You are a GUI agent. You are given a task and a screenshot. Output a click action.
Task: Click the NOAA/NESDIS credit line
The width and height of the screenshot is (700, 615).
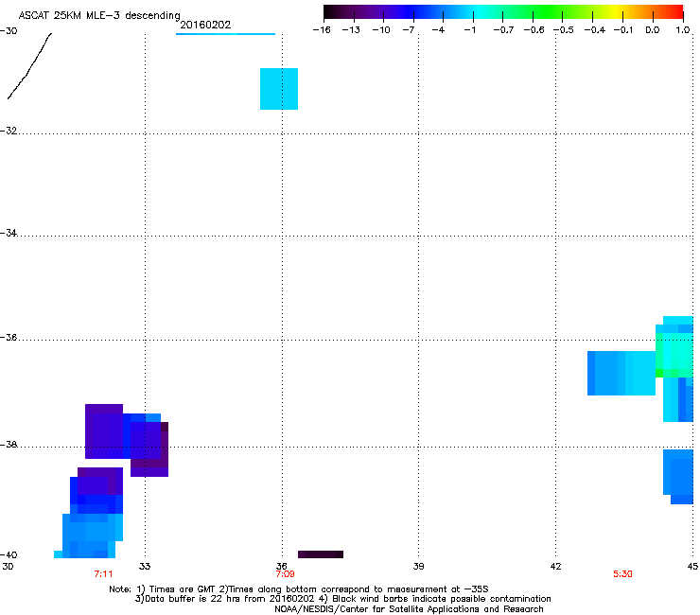(x=409, y=609)
